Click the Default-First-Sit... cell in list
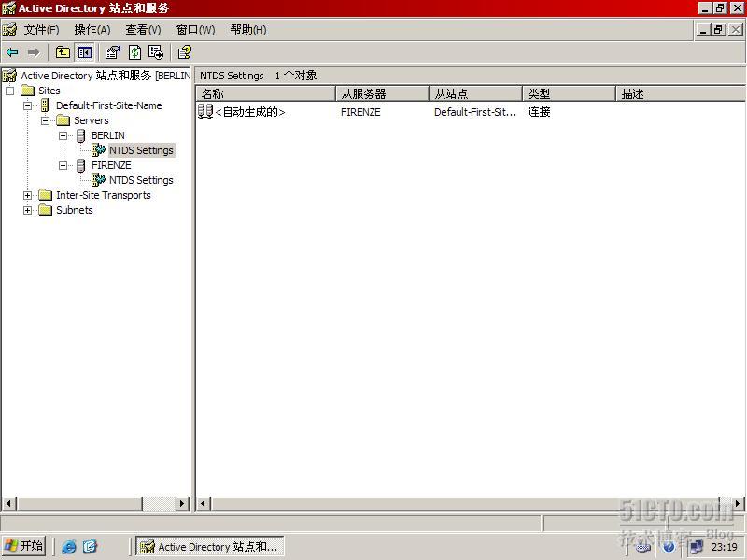 tap(475, 112)
